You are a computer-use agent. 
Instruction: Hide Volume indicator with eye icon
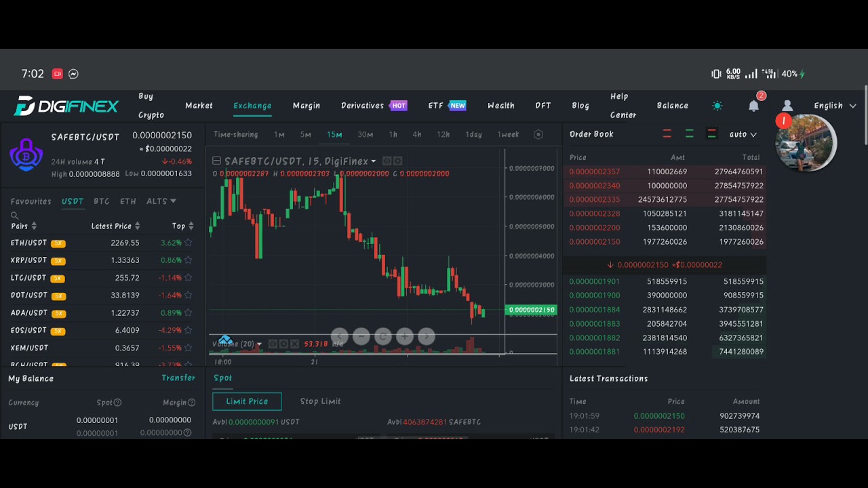click(273, 344)
